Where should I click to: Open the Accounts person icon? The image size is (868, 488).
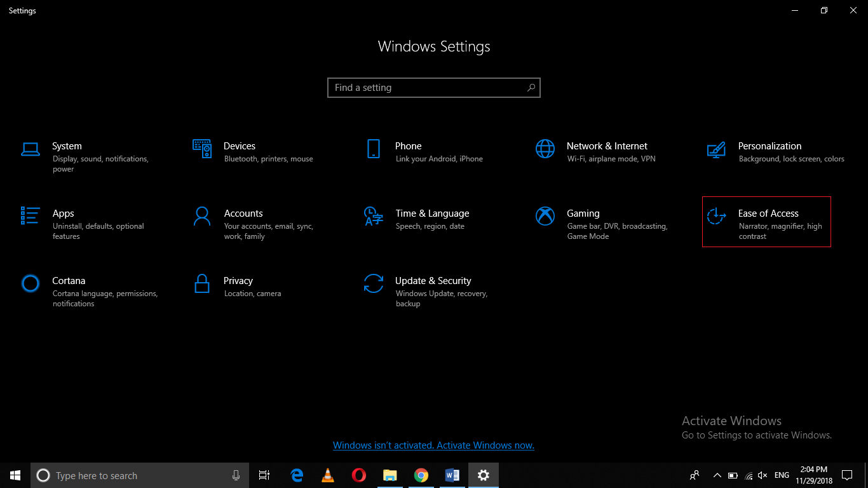[202, 216]
